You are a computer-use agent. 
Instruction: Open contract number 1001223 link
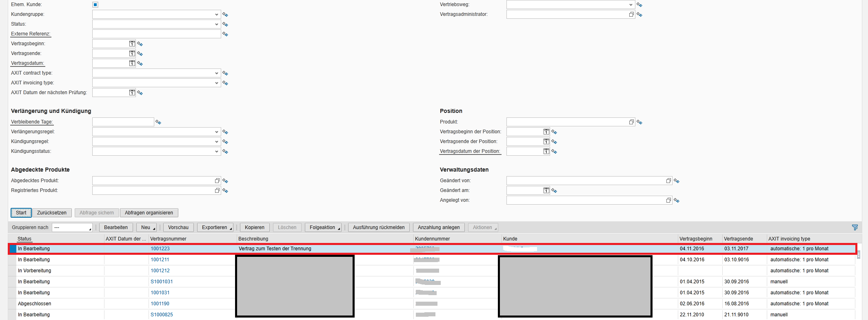point(160,249)
